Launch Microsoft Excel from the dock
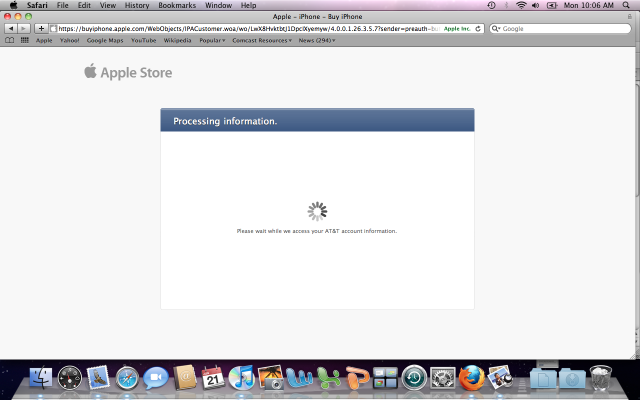 329,378
